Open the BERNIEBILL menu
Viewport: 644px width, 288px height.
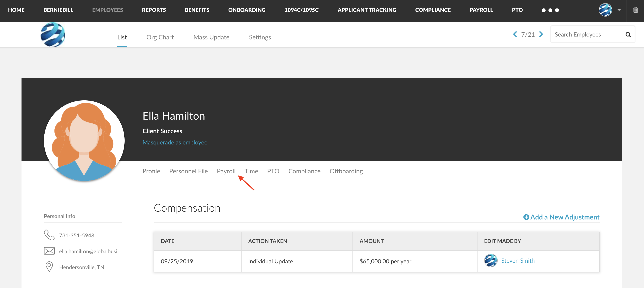(58, 10)
